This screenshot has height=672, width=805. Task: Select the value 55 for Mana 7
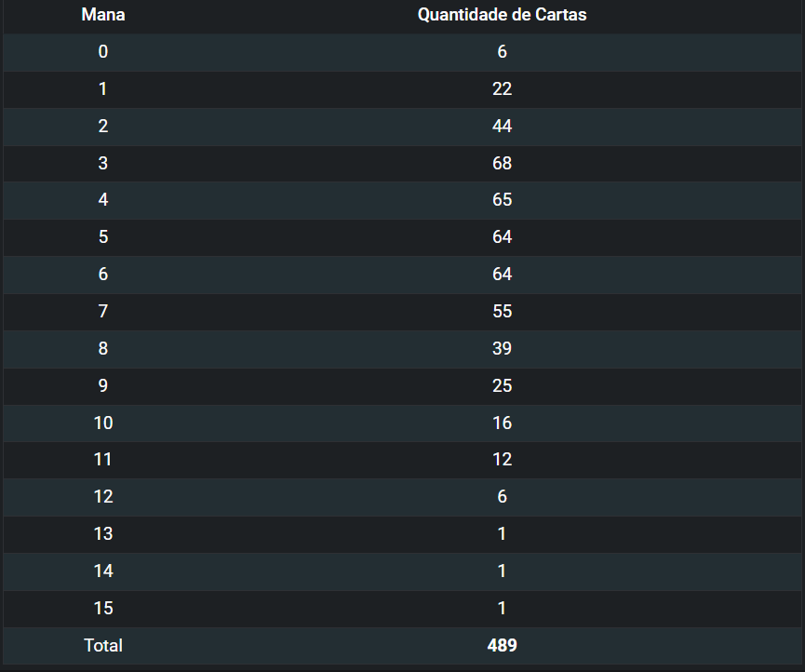pyautogui.click(x=502, y=311)
